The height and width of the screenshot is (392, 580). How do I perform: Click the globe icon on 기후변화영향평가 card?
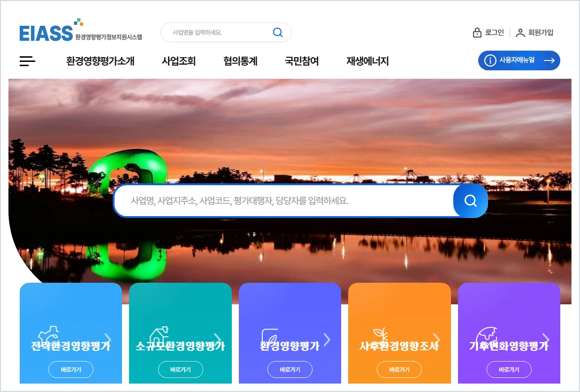(485, 336)
